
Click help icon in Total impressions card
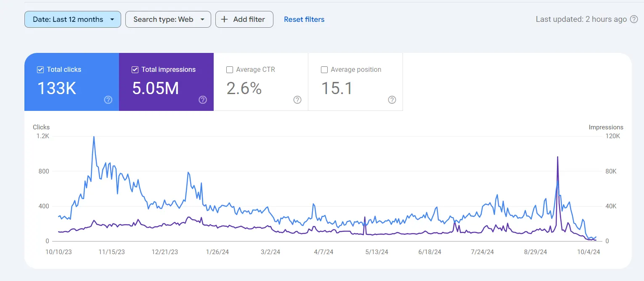coord(203,100)
